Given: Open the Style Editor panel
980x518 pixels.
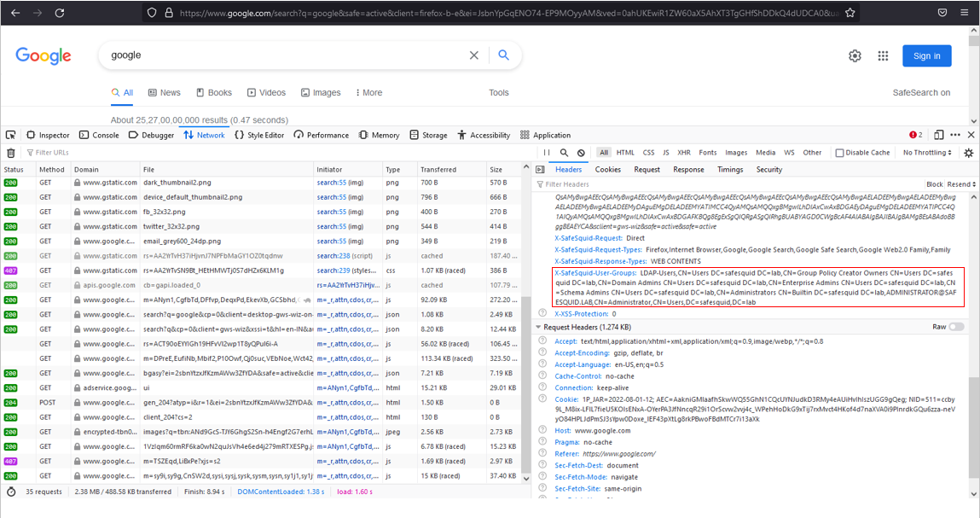Looking at the screenshot, I should pos(259,135).
